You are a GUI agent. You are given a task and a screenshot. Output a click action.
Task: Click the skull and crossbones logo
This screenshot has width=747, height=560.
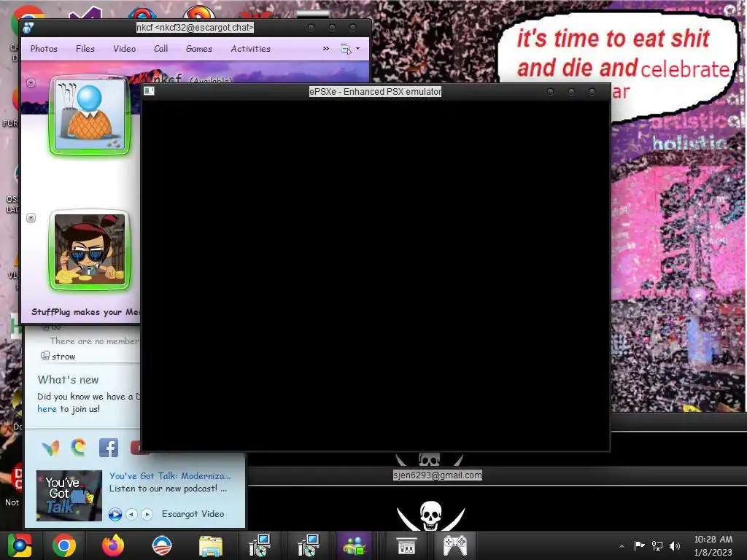pyautogui.click(x=430, y=516)
